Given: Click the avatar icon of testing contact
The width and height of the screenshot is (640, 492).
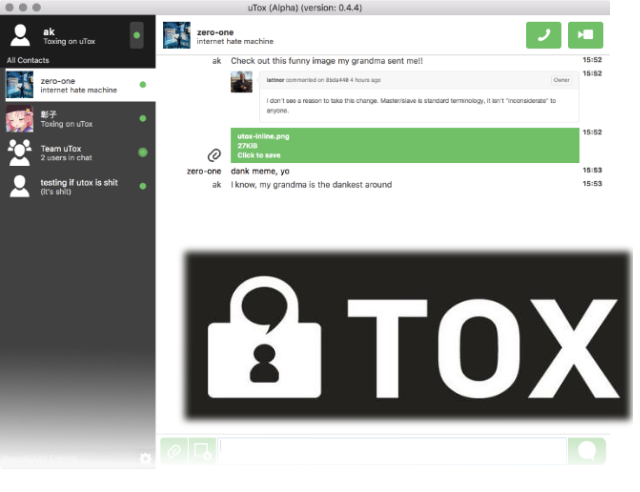Looking at the screenshot, I should (20, 186).
